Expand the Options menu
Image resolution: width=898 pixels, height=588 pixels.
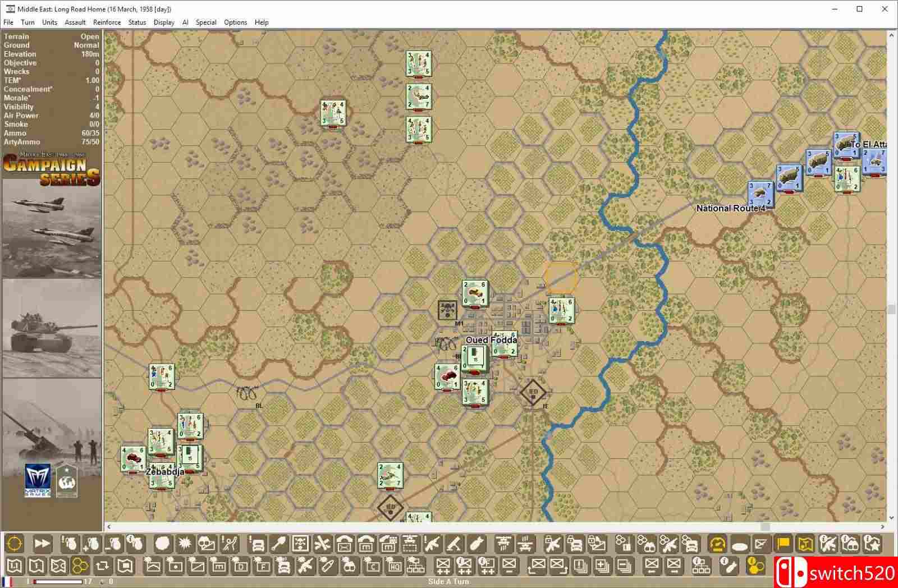[235, 22]
